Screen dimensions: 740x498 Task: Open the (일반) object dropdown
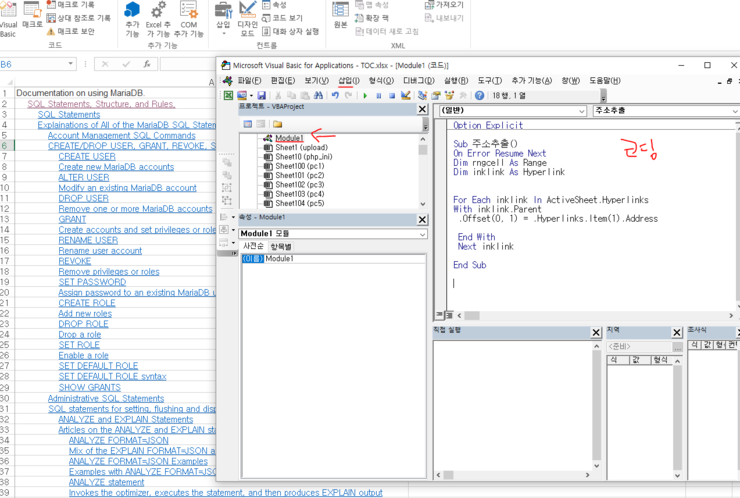[x=582, y=111]
